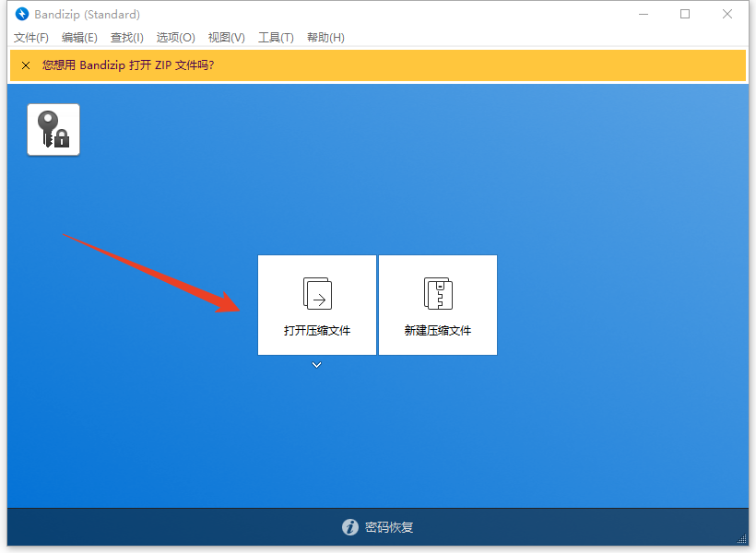Open the 工具(T) menu
Viewport: 756px width, 553px height.
(276, 38)
